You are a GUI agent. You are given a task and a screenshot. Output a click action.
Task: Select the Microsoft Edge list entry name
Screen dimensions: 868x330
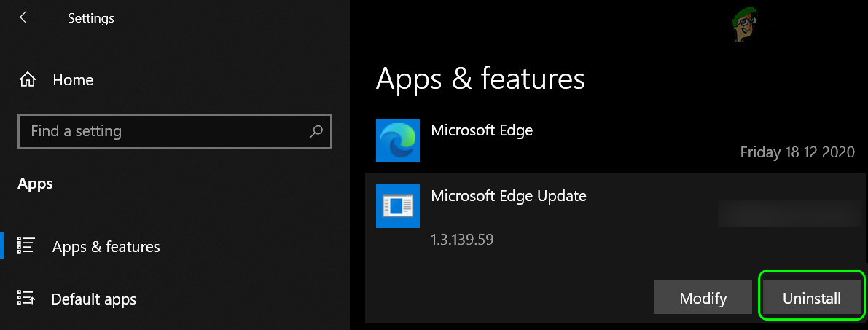pos(482,130)
